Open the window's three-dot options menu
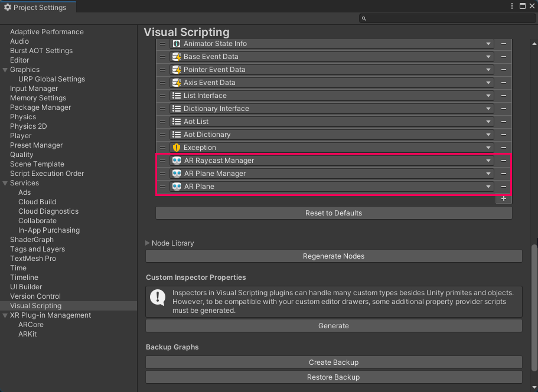This screenshot has height=392, width=538. (512, 6)
